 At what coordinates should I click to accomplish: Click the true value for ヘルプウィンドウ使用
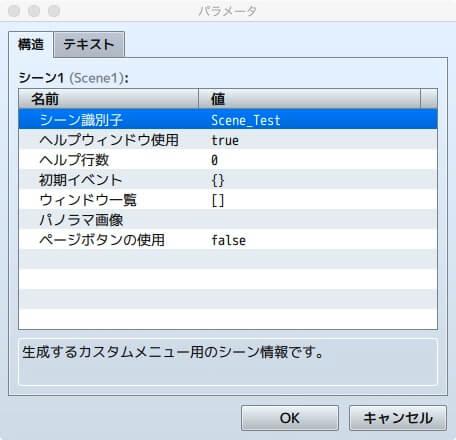[x=225, y=140]
